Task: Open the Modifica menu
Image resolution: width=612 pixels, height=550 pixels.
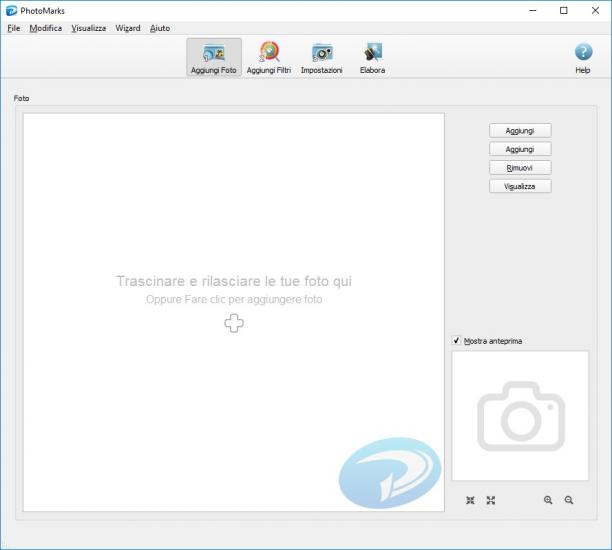Action: point(46,28)
